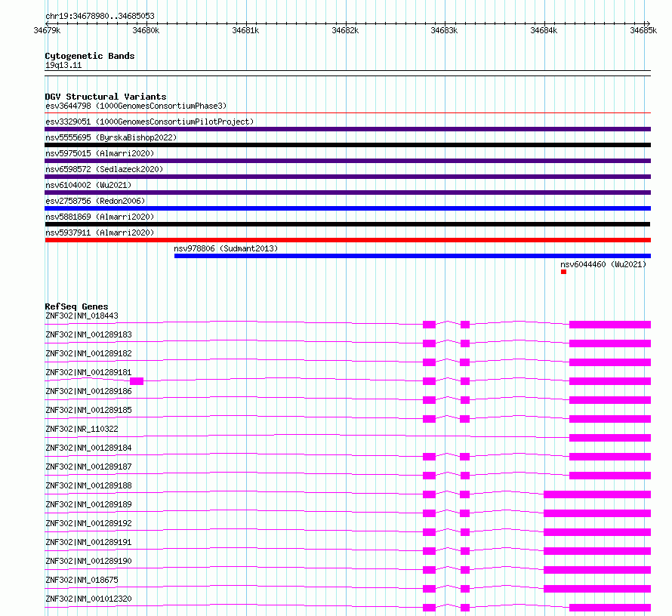Select the Cytogenetic Bands track title
This screenshot has height=616, width=672.
point(90,56)
